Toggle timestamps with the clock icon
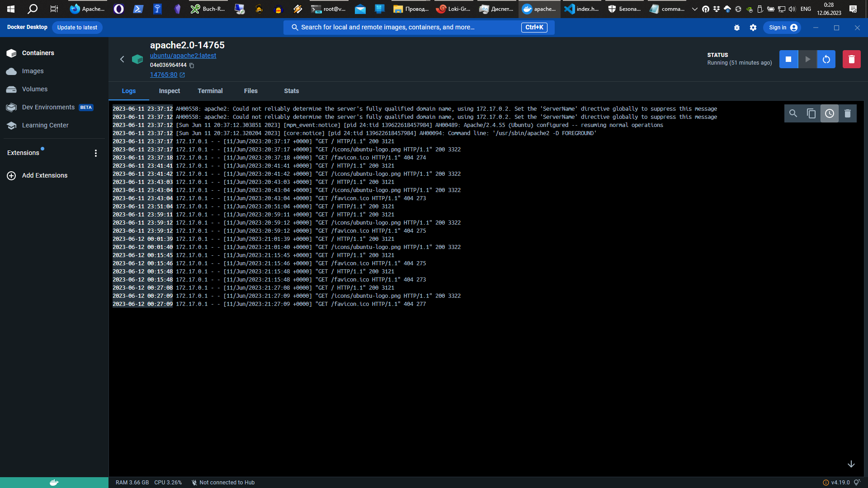The height and width of the screenshot is (488, 868). pyautogui.click(x=830, y=113)
